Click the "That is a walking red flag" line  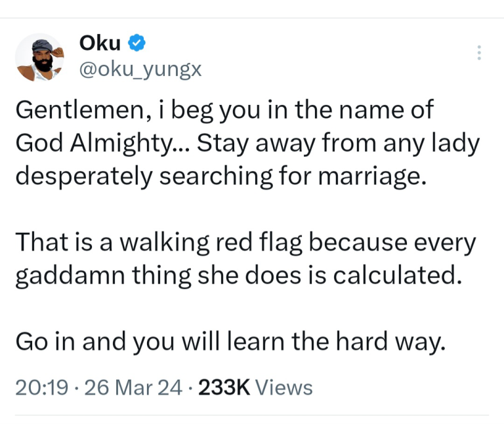pos(245,243)
